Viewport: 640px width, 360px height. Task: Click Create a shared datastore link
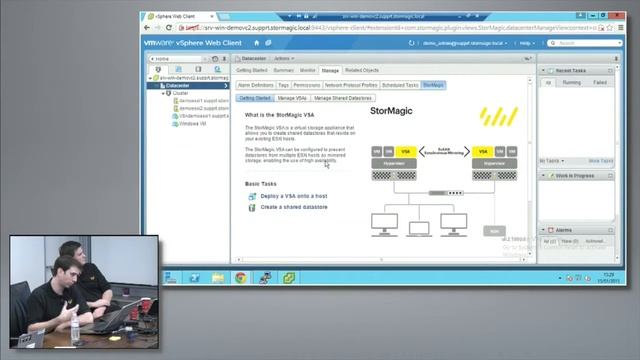coord(294,207)
